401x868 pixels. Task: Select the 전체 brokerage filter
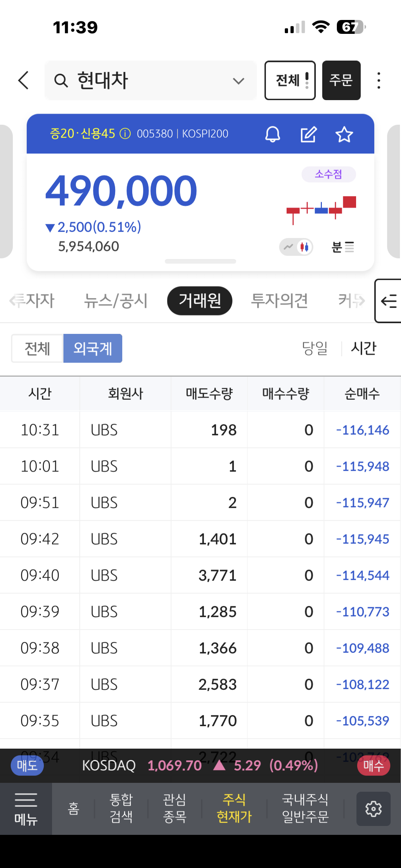37,348
